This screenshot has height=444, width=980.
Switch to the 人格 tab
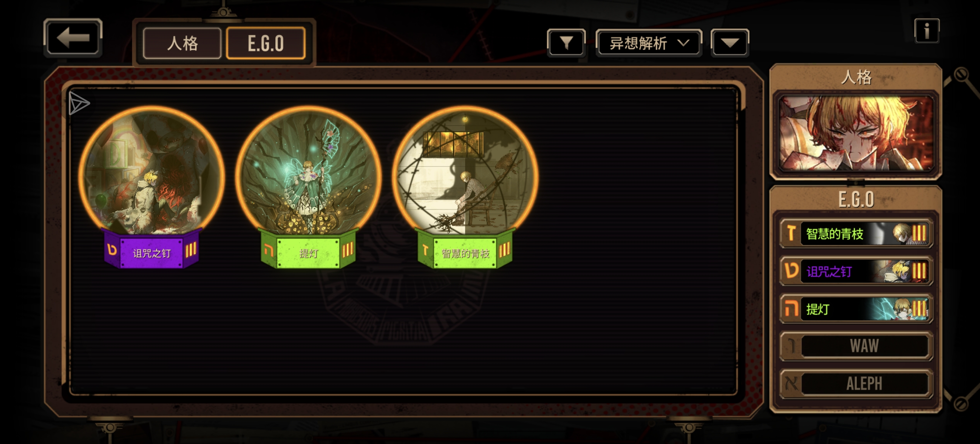coord(182,43)
